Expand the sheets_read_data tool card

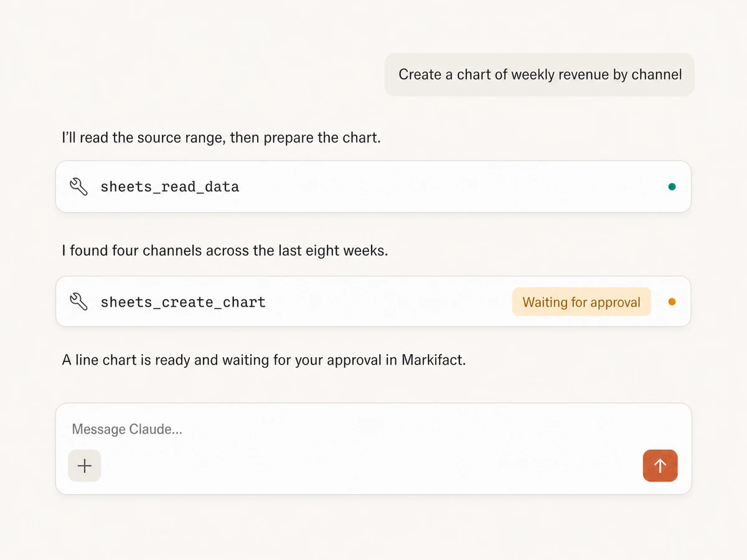click(374, 187)
